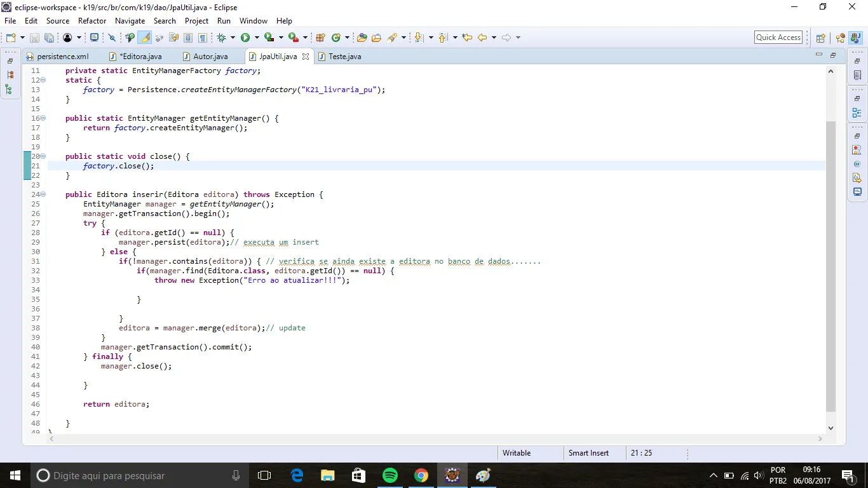The width and height of the screenshot is (868, 488).
Task: Close the JpaUtil.java editor tab
Action: point(305,57)
